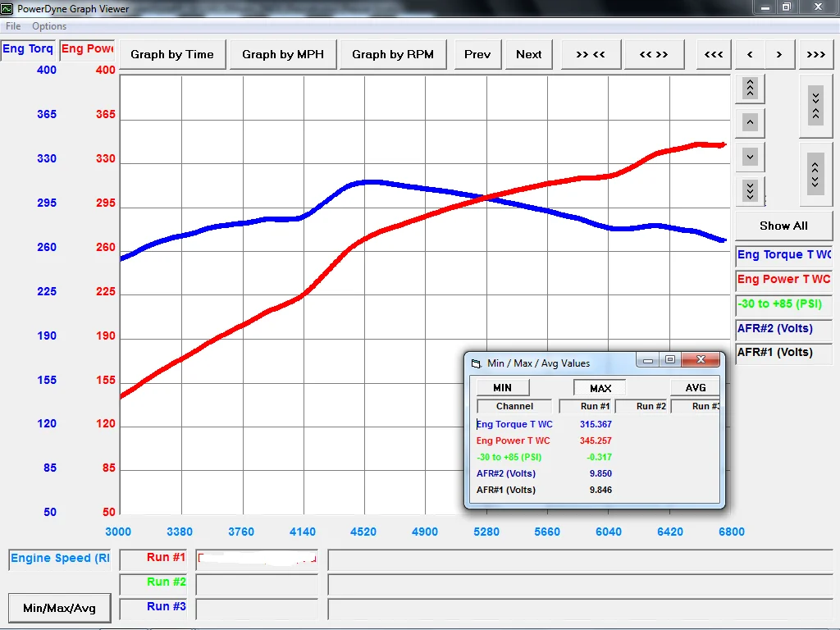This screenshot has width=840, height=630.
Task: Toggle the Eng Power T WC channel
Action: 783,280
